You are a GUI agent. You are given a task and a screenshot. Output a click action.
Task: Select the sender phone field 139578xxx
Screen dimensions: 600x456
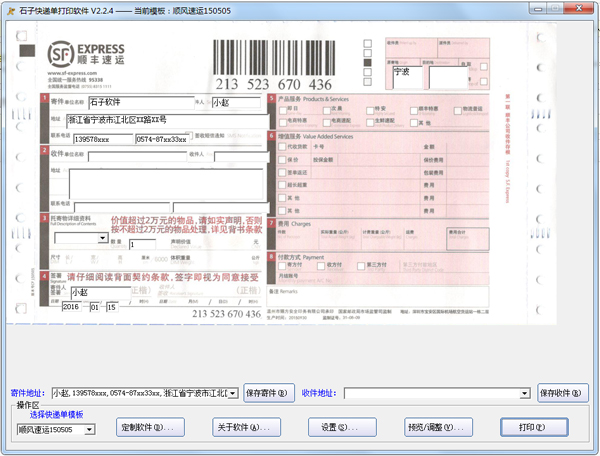pos(101,139)
